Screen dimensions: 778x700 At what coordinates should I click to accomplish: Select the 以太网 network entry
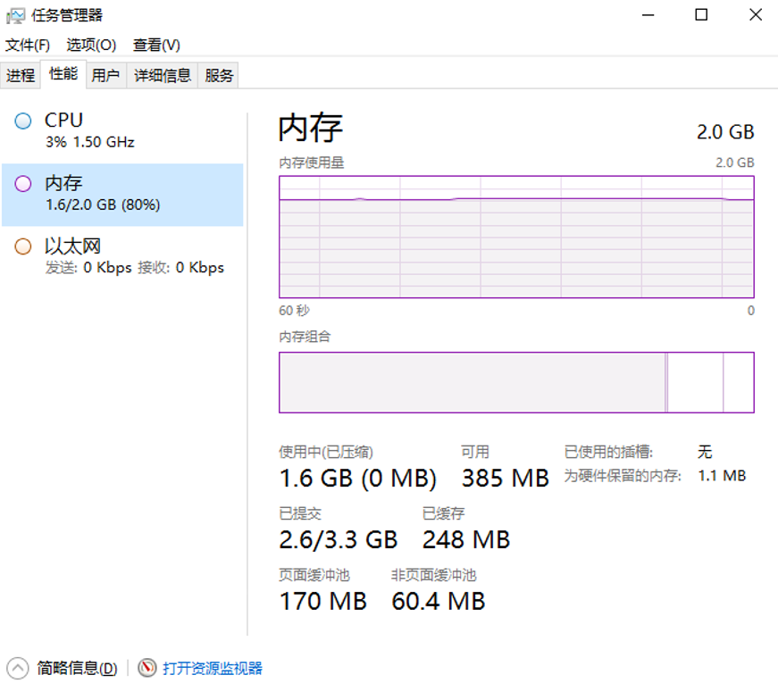point(122,257)
